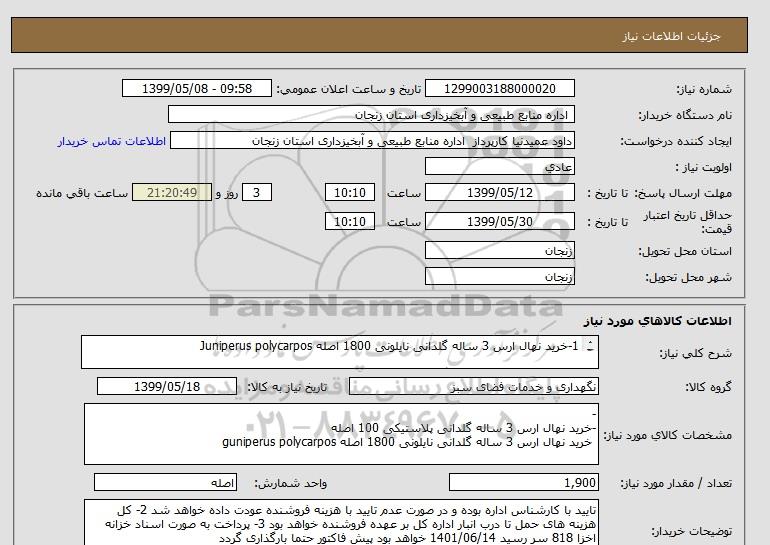The width and height of the screenshot is (770, 545).
Task: Click the اولویت نیاز label
Action: [x=704, y=167]
